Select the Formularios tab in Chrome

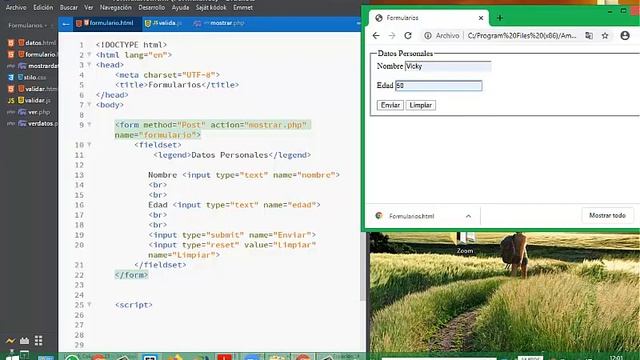[429, 18]
